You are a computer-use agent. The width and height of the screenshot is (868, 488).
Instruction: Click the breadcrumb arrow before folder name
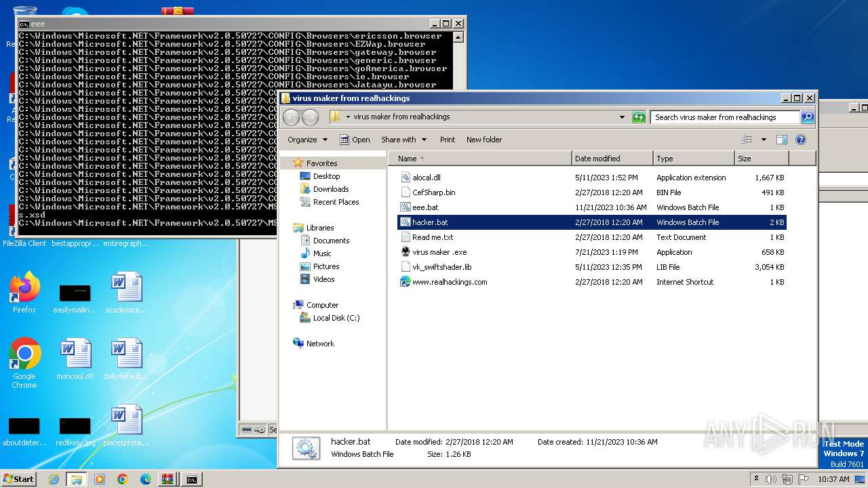pos(348,117)
